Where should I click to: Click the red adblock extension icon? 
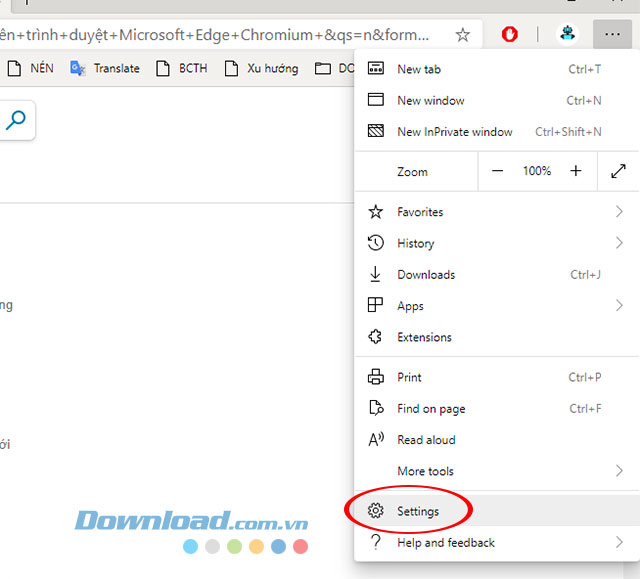coord(509,35)
